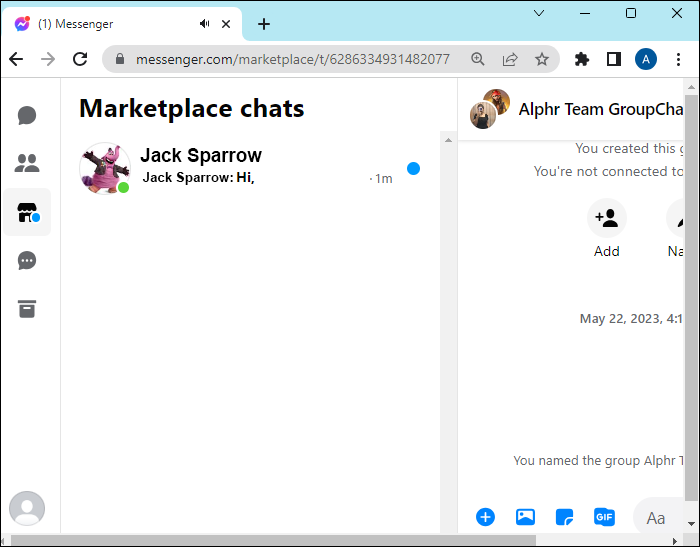Expand the tab search chevron

539,13
